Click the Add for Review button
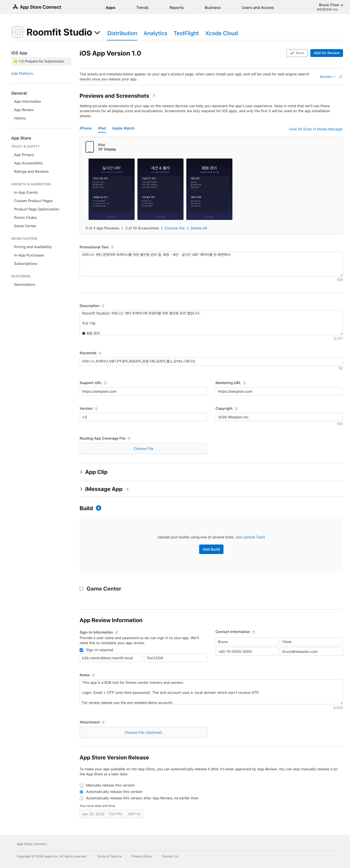The height and width of the screenshot is (868, 350). (x=326, y=53)
